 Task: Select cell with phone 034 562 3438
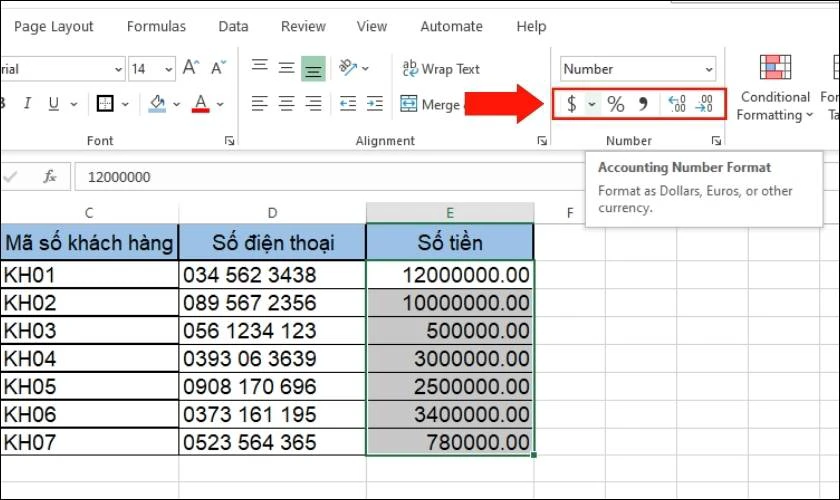(272, 275)
